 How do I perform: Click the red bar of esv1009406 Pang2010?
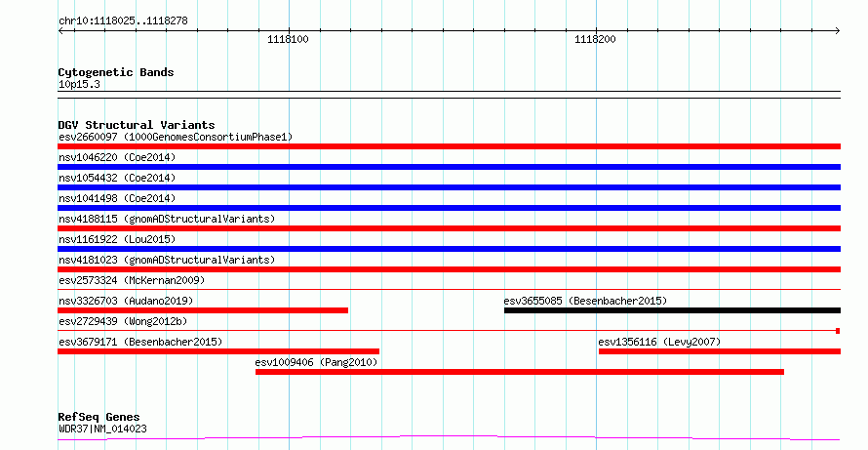520,372
